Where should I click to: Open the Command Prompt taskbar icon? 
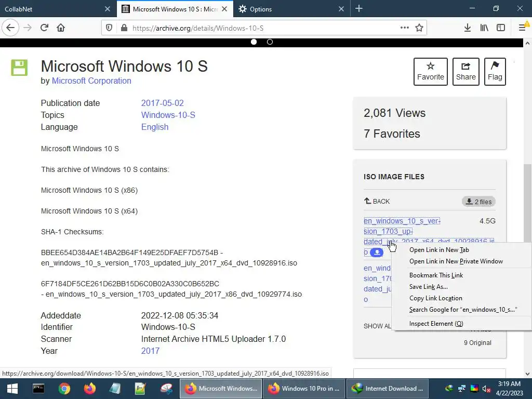tap(38, 389)
